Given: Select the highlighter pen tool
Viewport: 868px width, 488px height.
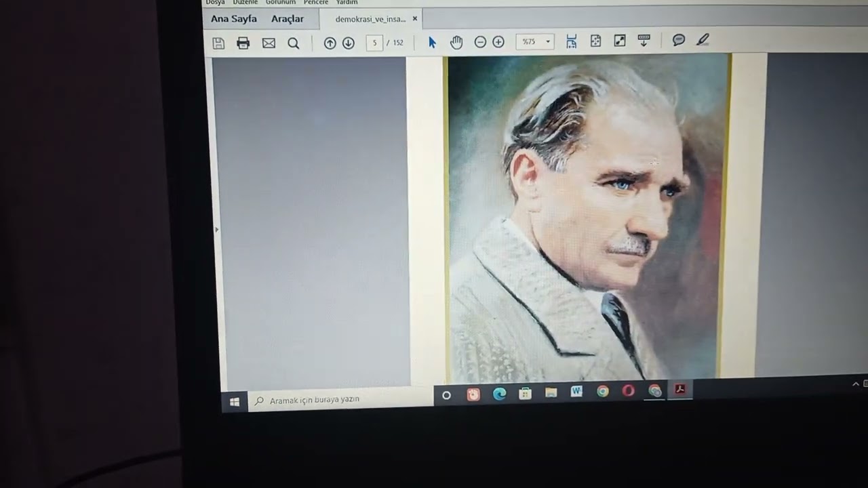Looking at the screenshot, I should [x=703, y=40].
